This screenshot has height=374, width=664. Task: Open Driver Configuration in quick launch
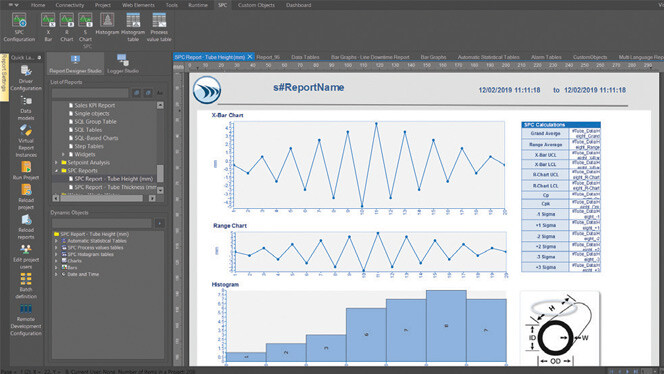(x=26, y=78)
